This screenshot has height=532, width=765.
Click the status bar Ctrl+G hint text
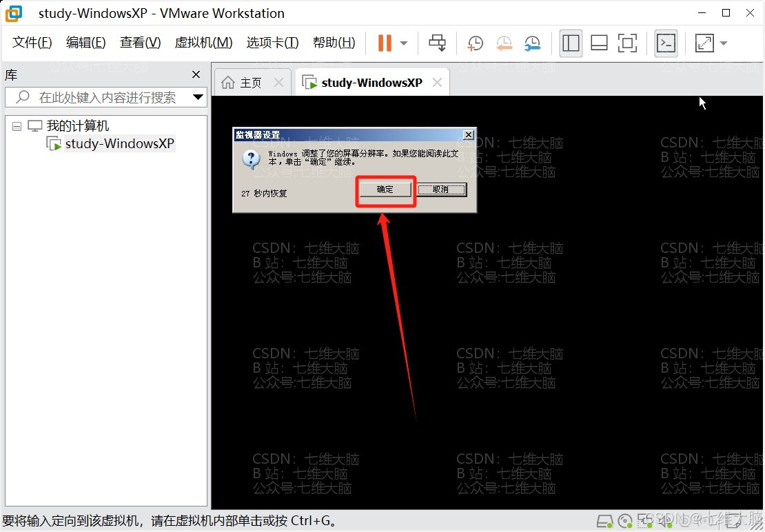(x=170, y=521)
